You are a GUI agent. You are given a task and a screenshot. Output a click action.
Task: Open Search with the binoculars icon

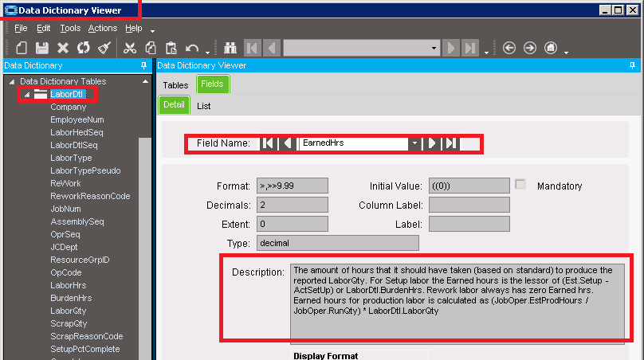(x=230, y=48)
